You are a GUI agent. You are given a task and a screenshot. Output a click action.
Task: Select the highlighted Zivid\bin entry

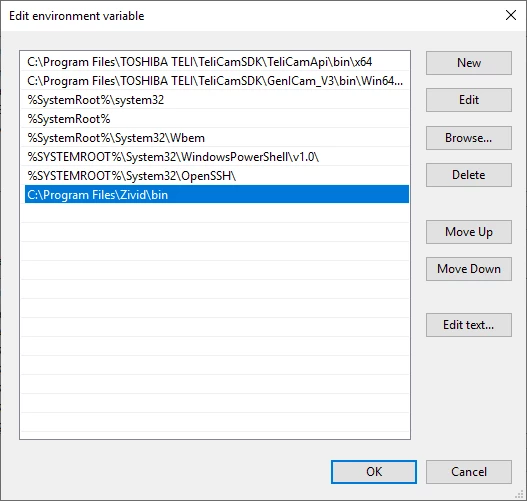217,195
